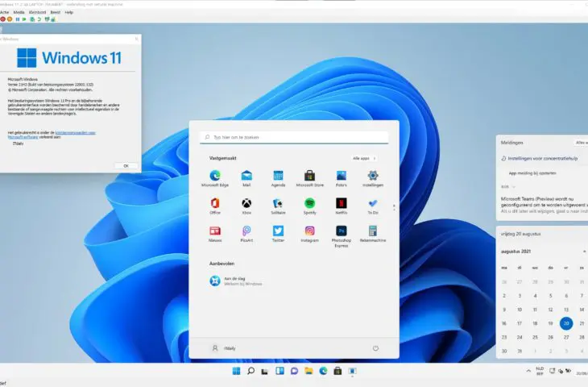The height and width of the screenshot is (387, 588).
Task: Launch the Agenda calendar app
Action: point(278,178)
